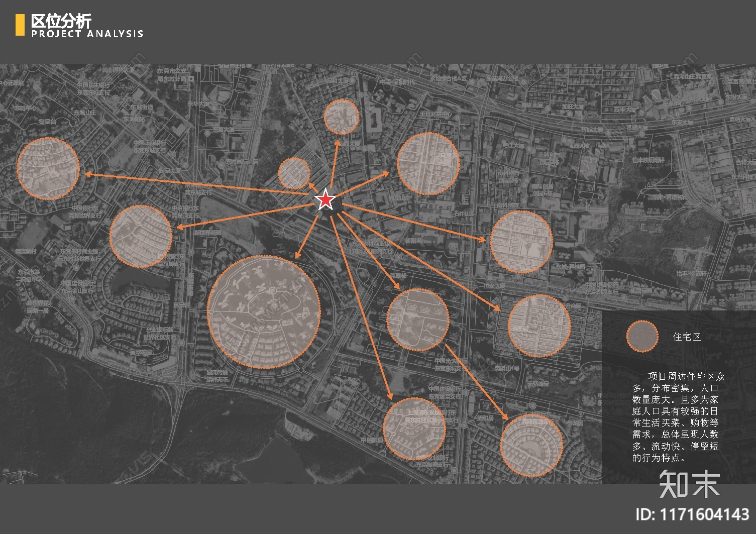Click the paragraph starting 项目周边住宅区众多
Image resolution: width=756 pixels, height=534 pixels.
679,417
